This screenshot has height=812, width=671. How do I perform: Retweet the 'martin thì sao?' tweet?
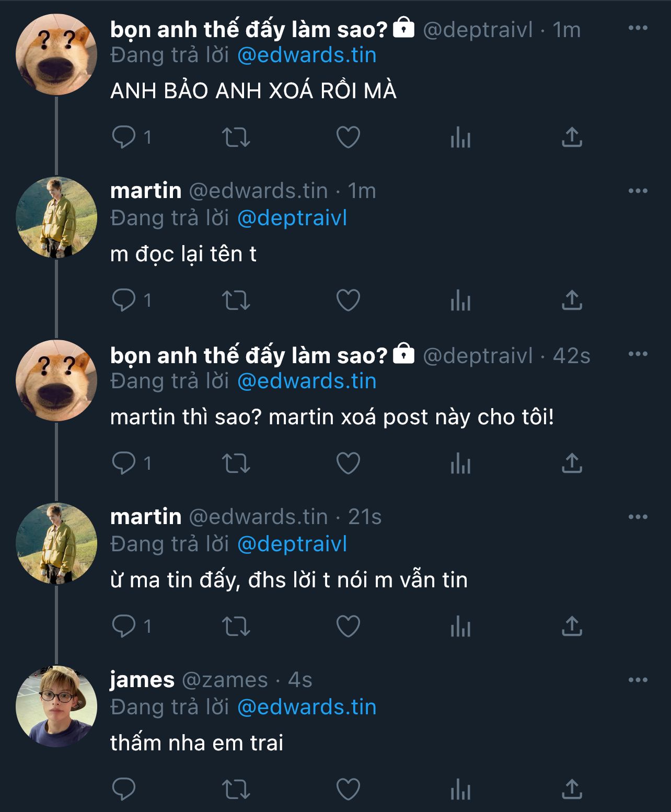[x=236, y=463]
